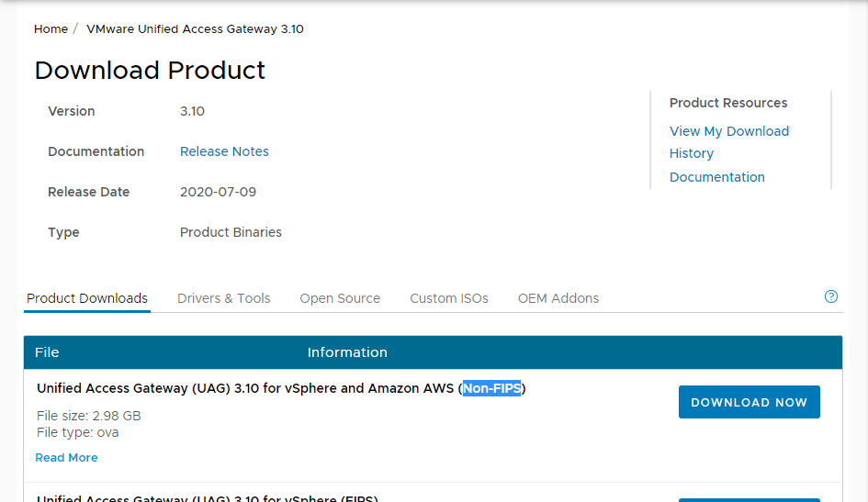
Task: Click Download Now for Non-FIPS UAG
Action: pos(749,402)
